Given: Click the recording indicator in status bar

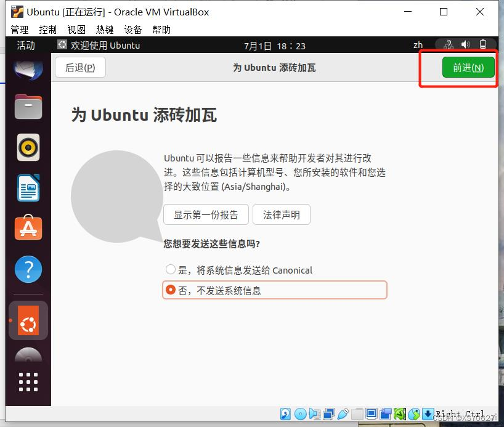Looking at the screenshot, I should (x=385, y=414).
